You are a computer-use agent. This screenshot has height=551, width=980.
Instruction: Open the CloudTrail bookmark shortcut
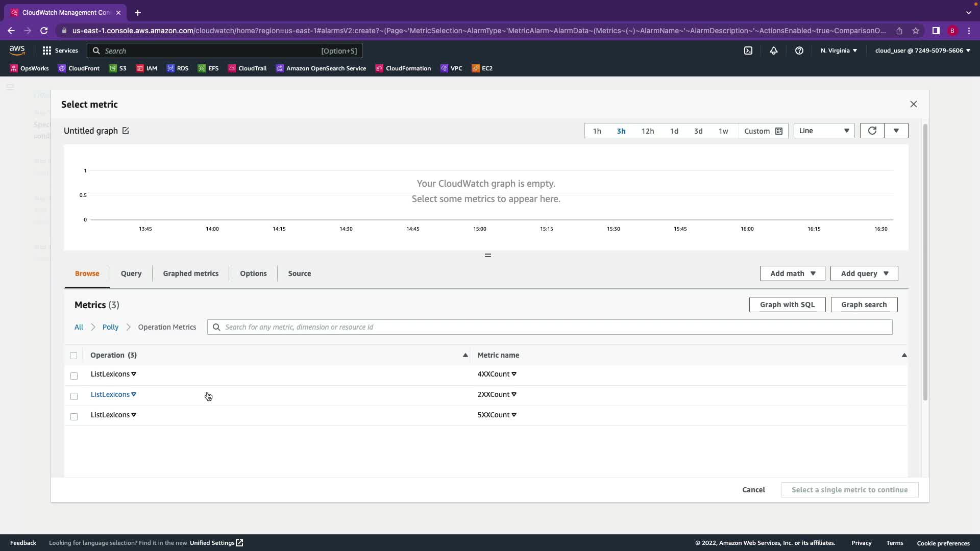pos(247,68)
